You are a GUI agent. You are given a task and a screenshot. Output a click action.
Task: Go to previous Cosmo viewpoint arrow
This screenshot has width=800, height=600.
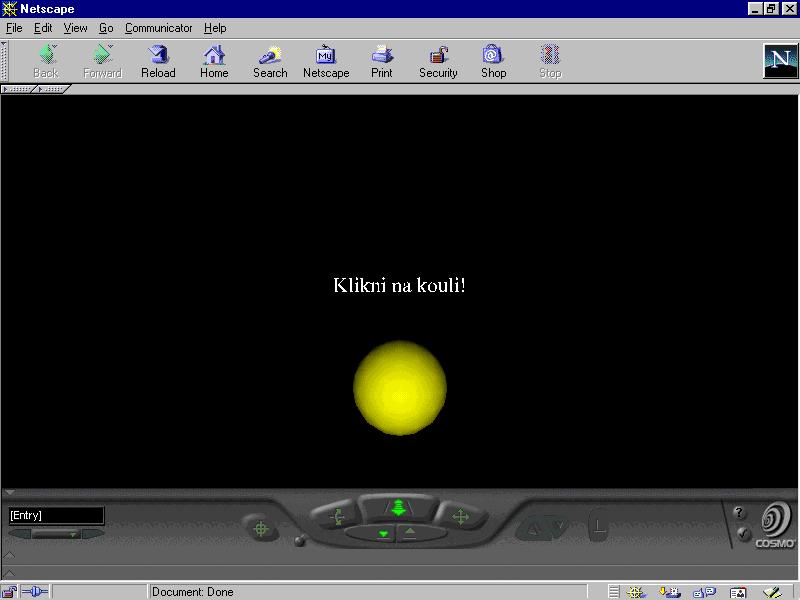(19, 534)
